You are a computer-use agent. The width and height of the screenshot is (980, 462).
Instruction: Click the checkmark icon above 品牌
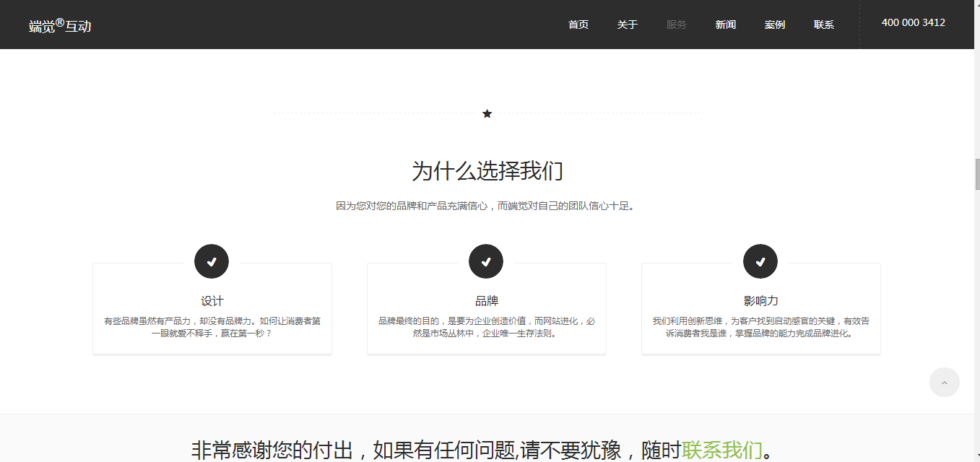(x=486, y=261)
